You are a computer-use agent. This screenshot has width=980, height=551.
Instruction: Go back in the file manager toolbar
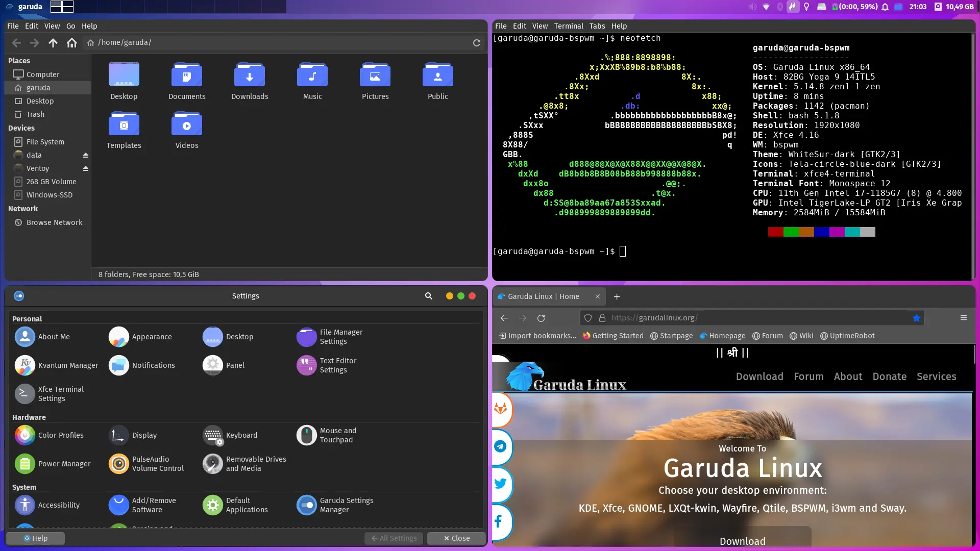click(16, 43)
